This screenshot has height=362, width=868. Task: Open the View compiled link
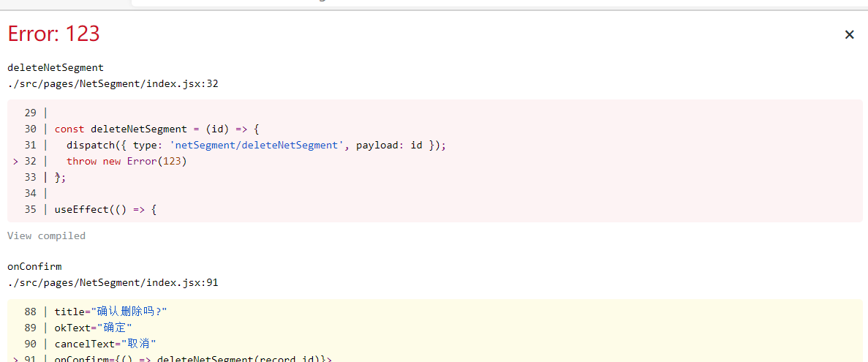(x=47, y=235)
